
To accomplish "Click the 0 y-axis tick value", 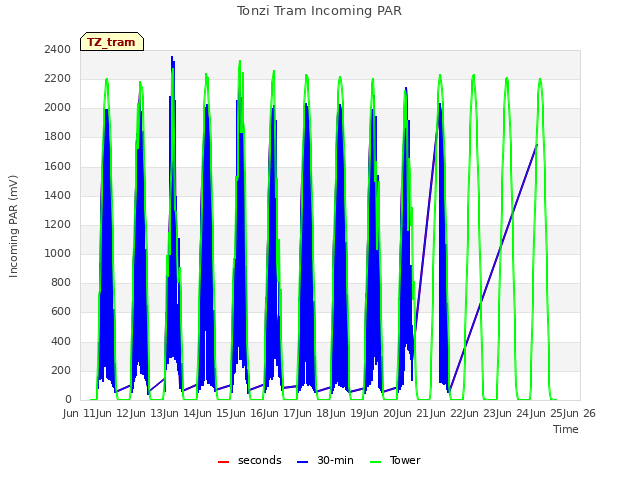I will click(68, 400).
